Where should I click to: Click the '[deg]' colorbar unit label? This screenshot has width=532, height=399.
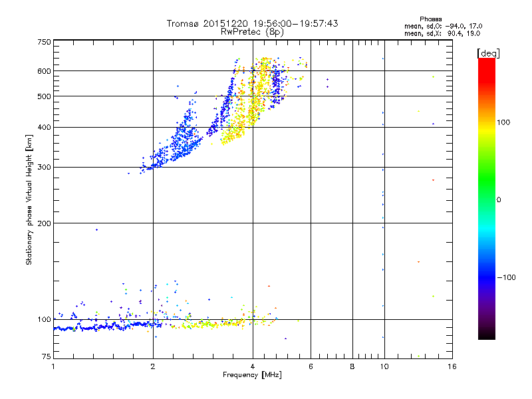(x=488, y=53)
